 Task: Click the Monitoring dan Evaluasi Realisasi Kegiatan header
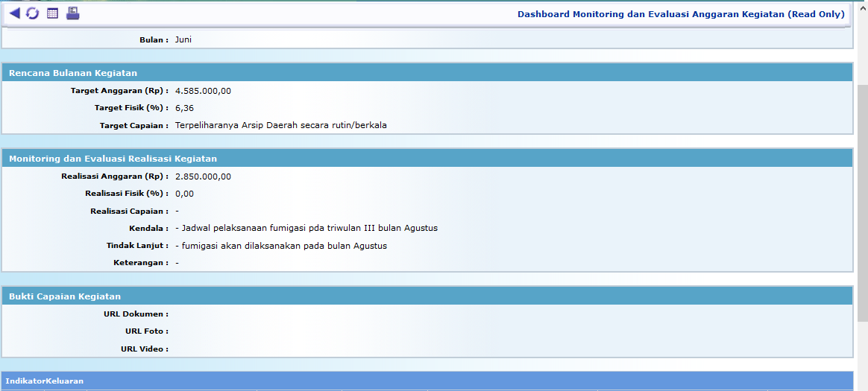tap(113, 159)
